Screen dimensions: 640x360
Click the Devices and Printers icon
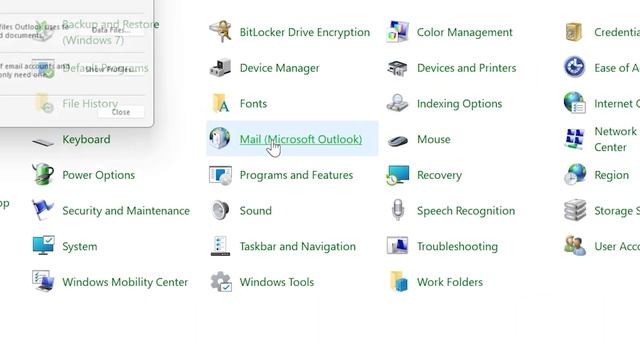coord(398,68)
